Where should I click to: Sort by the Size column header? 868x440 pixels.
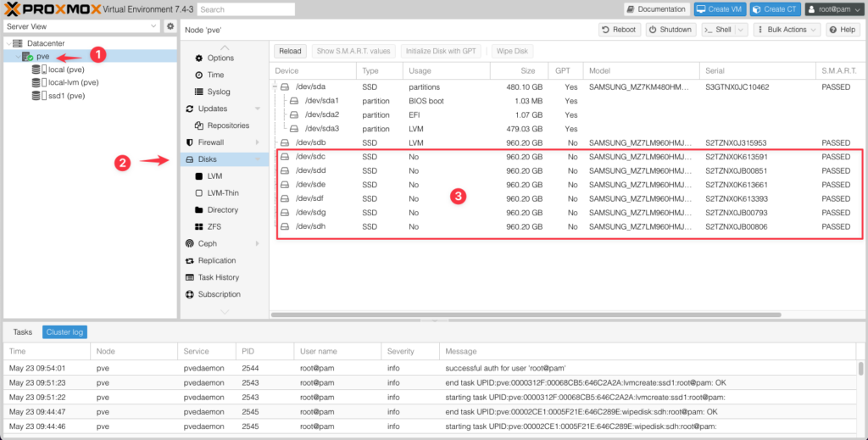[x=518, y=71]
